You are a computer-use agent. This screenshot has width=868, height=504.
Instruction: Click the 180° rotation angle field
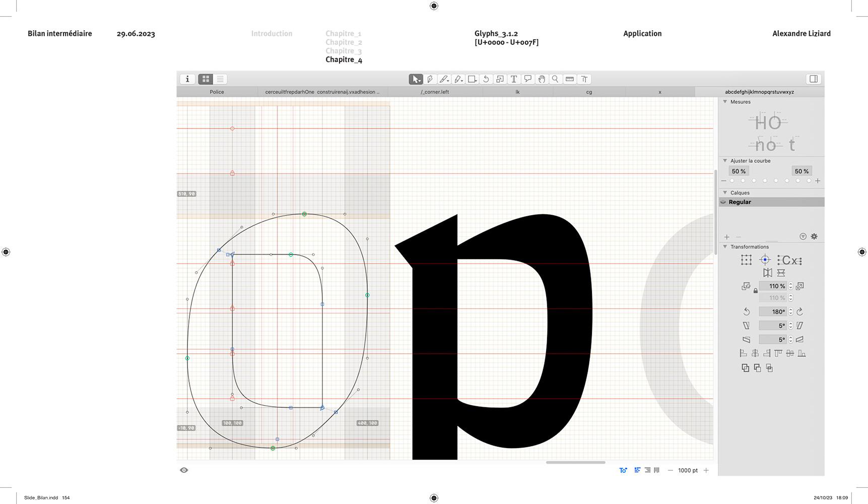pyautogui.click(x=774, y=311)
